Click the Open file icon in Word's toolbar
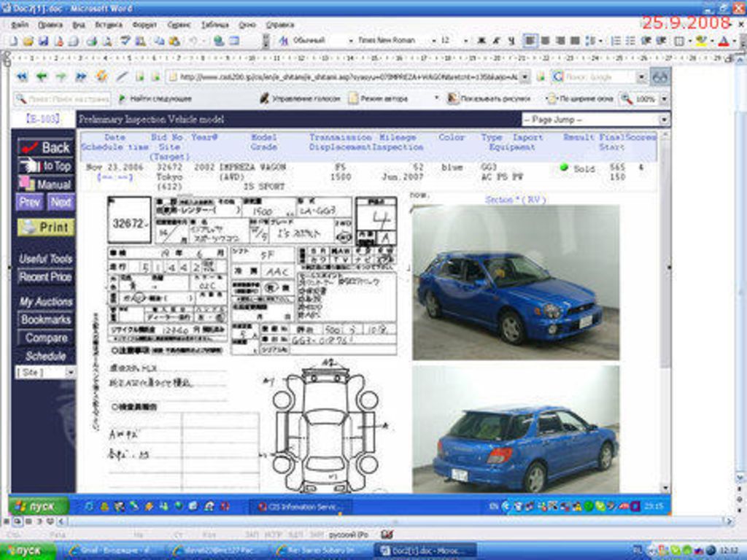The image size is (747, 560). 28,42
